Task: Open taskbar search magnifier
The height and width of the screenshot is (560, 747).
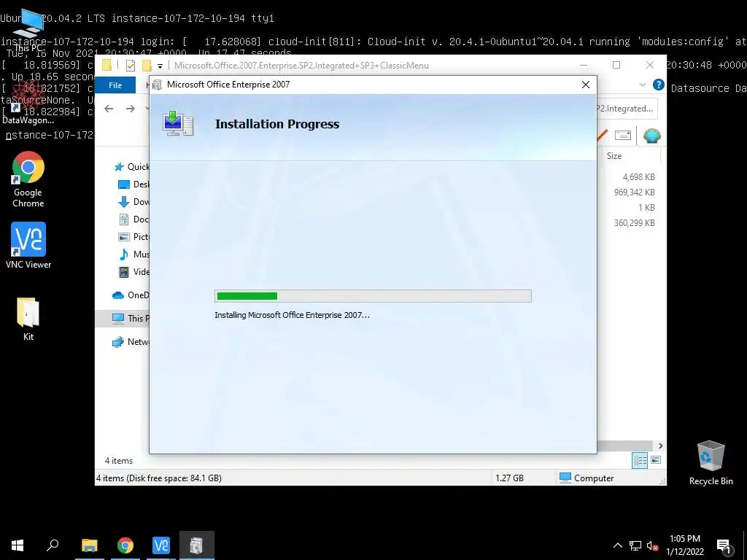Action: coord(53,545)
